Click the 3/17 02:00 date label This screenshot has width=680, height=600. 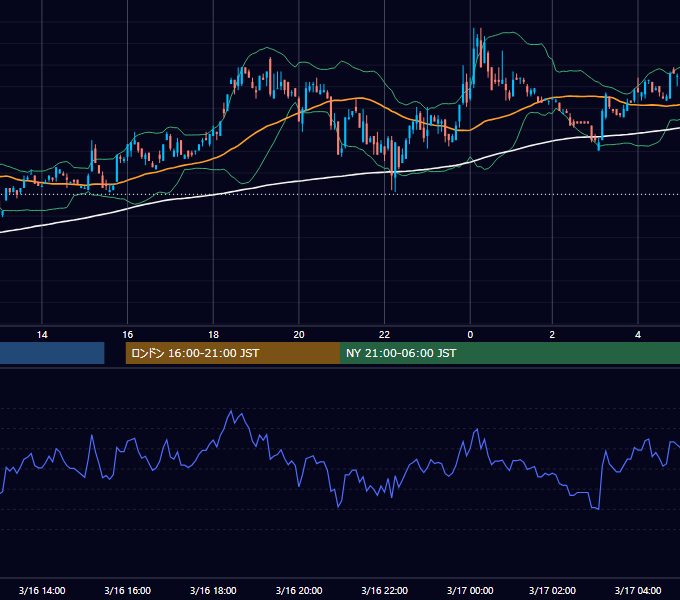(552, 590)
